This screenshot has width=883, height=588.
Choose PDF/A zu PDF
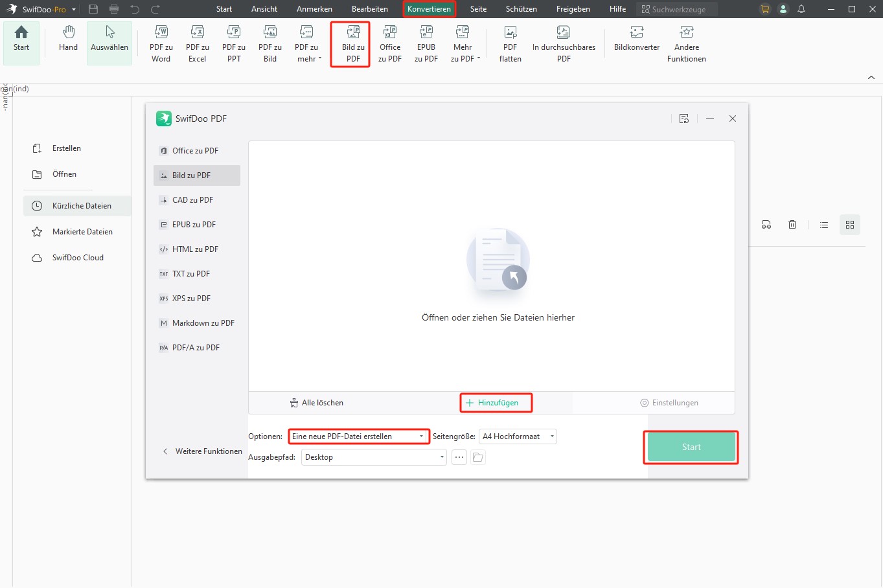pyautogui.click(x=197, y=348)
